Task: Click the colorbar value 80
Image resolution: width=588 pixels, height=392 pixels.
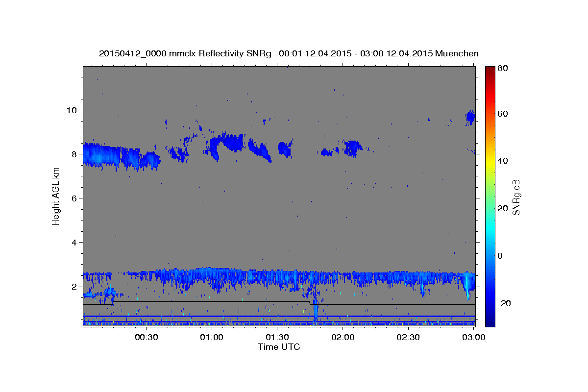Action: tap(503, 69)
